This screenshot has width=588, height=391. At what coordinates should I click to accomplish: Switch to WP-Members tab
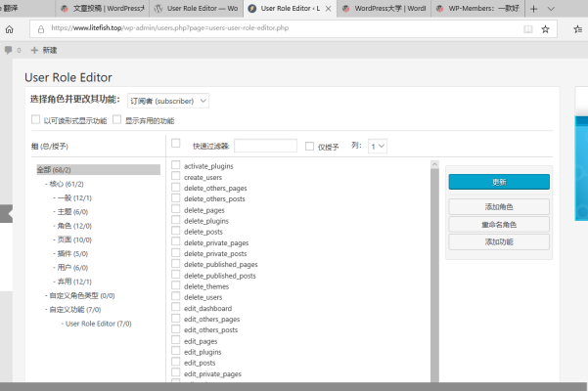[x=477, y=8]
